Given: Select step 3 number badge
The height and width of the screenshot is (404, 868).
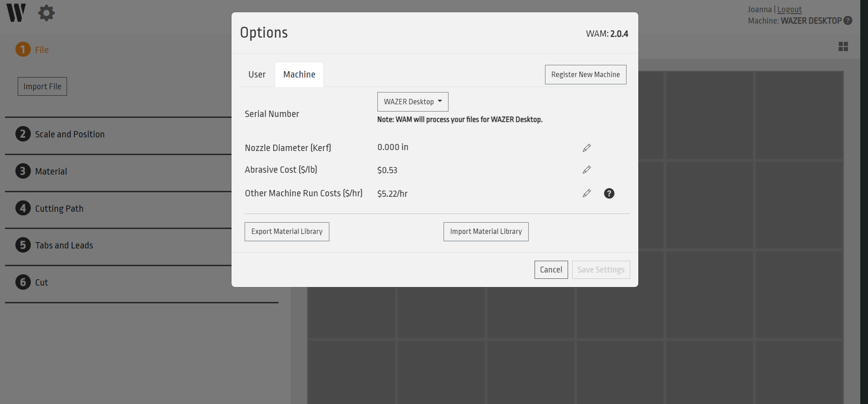Looking at the screenshot, I should (x=23, y=171).
